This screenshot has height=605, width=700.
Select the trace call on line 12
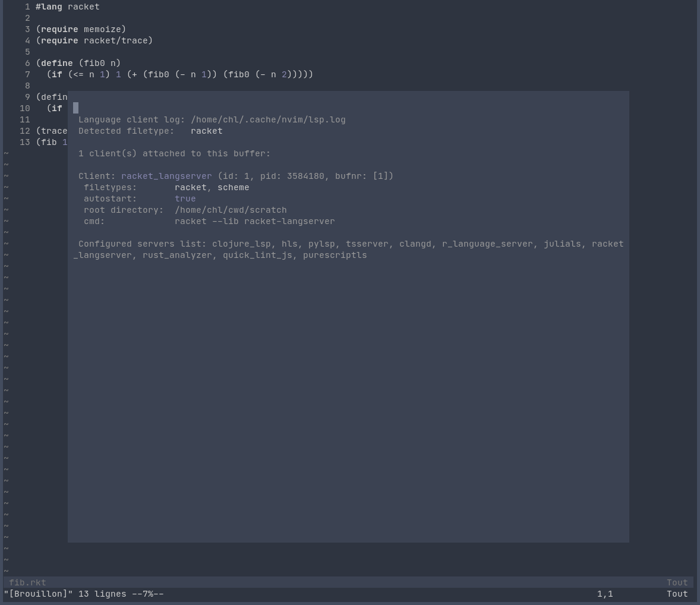click(53, 131)
